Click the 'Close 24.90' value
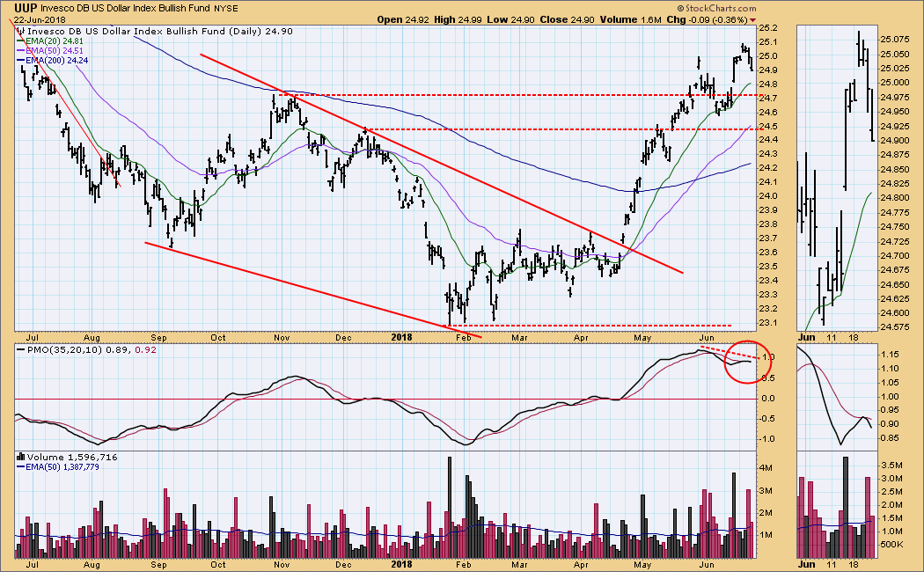Image resolution: width=924 pixels, height=572 pixels. click(567, 19)
